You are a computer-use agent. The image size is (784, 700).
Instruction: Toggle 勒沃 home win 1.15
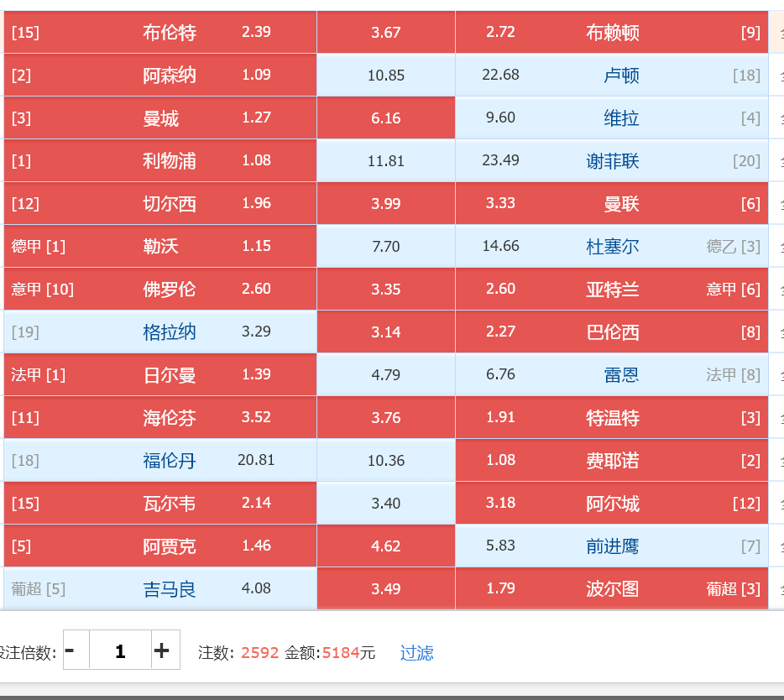click(160, 246)
